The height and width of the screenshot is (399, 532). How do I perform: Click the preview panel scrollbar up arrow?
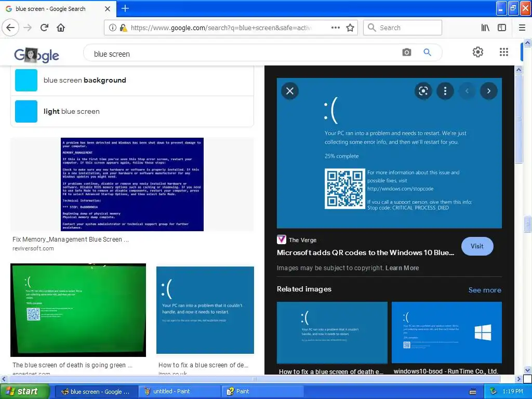tap(519, 70)
